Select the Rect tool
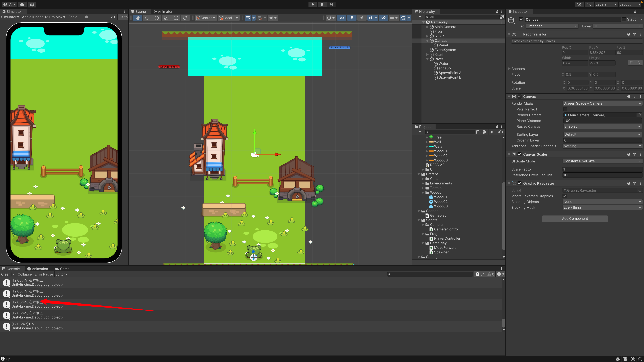Screen dimensions: 644x362 click(176, 18)
